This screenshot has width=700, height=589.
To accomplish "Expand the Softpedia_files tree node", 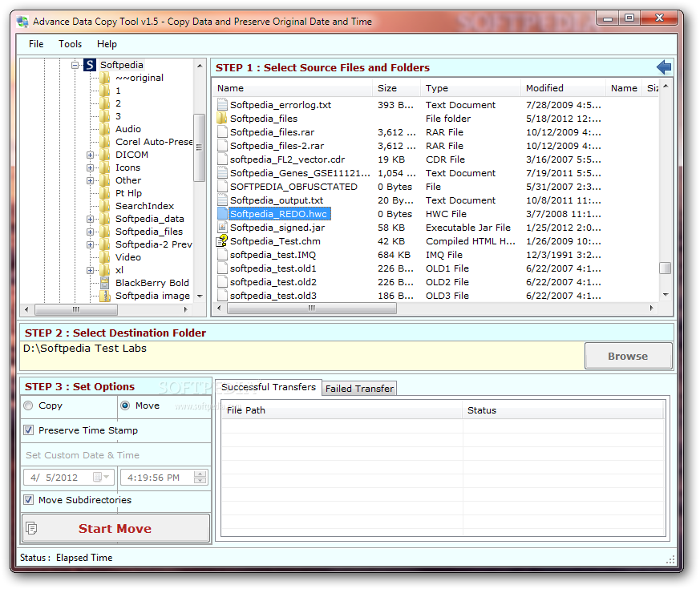I will coord(90,232).
